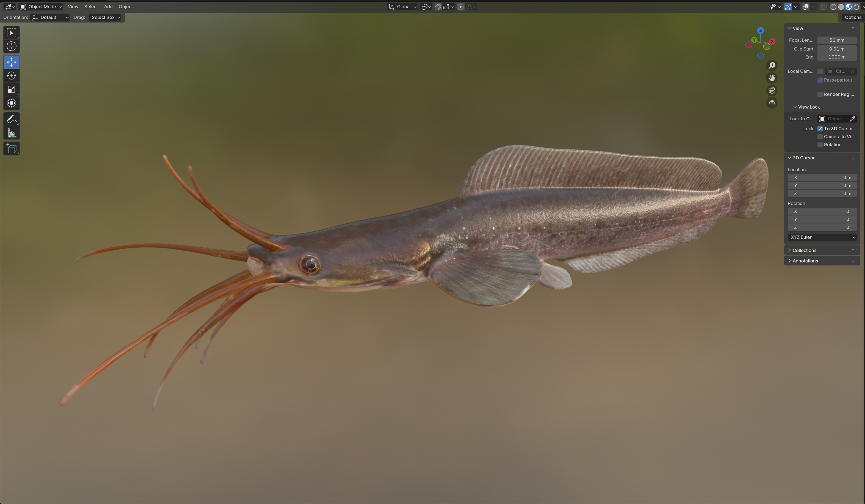Expand the Collections panel
The height and width of the screenshot is (504, 865).
(804, 250)
